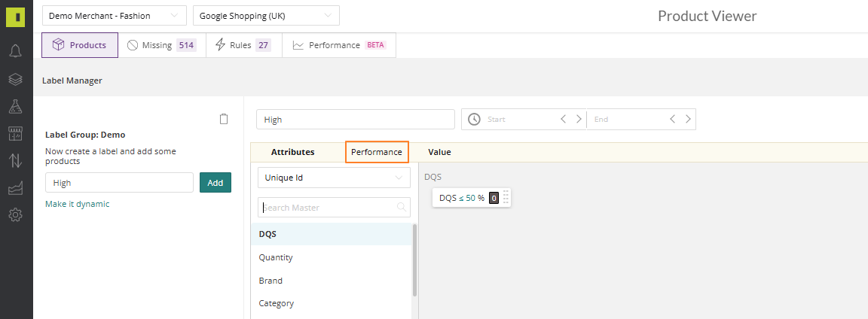Image resolution: width=868 pixels, height=319 pixels.
Task: Switch to the Missing tab
Action: [x=162, y=45]
